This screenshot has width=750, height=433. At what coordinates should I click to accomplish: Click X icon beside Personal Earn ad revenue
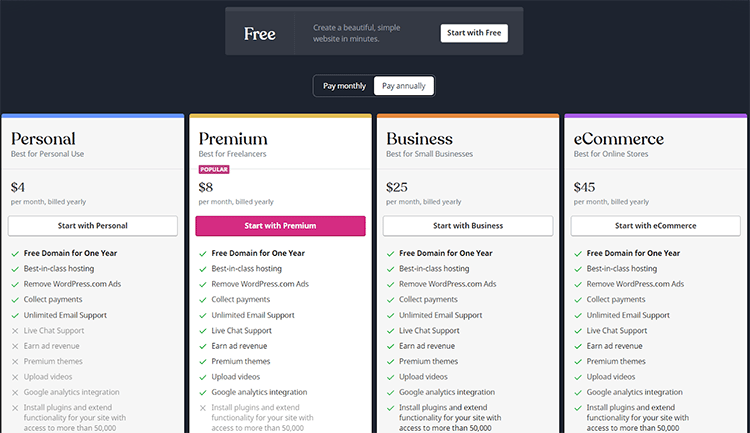(x=15, y=346)
